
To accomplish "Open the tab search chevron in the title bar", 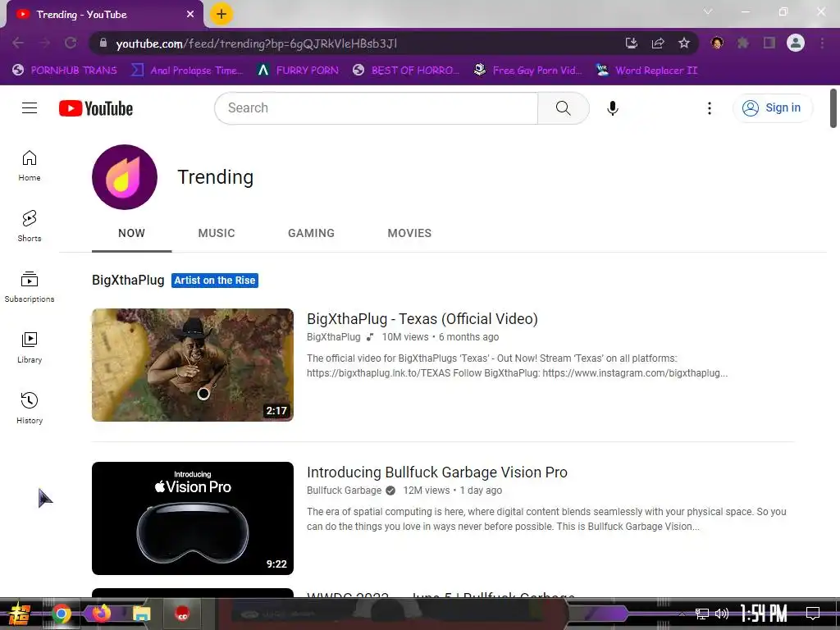I will tap(708, 11).
